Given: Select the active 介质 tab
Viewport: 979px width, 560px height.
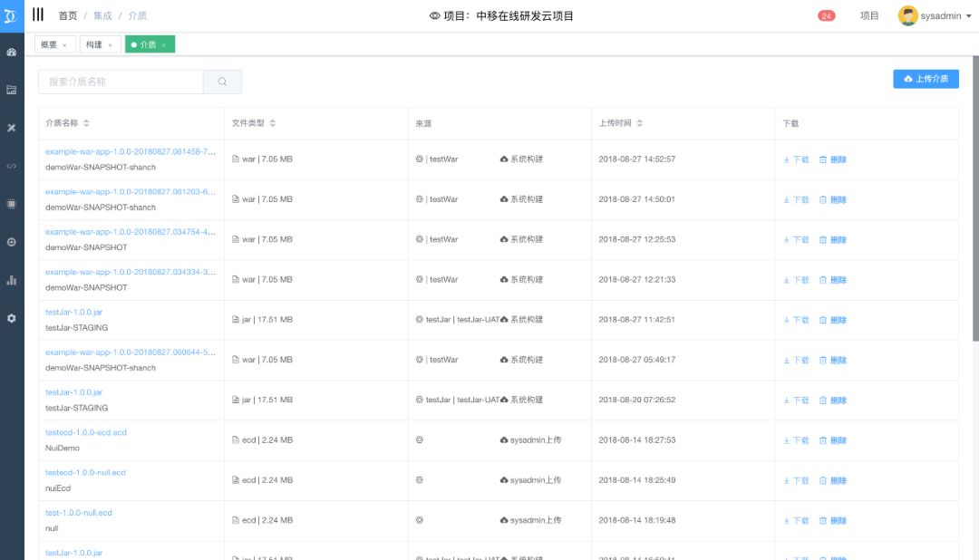Looking at the screenshot, I should pyautogui.click(x=150, y=44).
